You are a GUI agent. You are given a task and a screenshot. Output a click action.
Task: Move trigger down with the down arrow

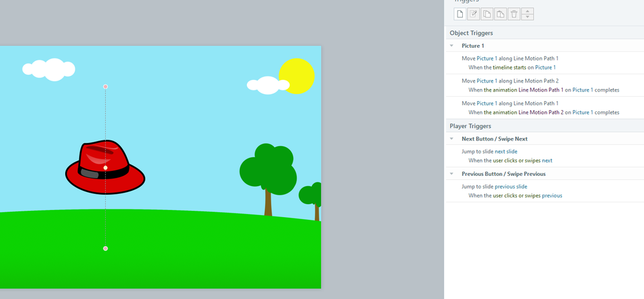[x=527, y=17]
